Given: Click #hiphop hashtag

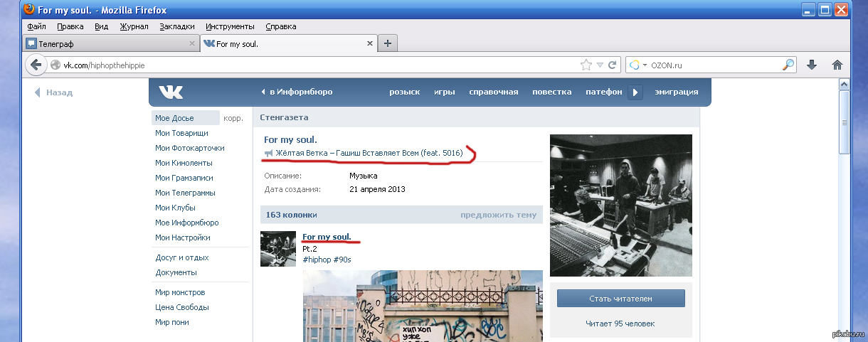Looking at the screenshot, I should [317, 260].
